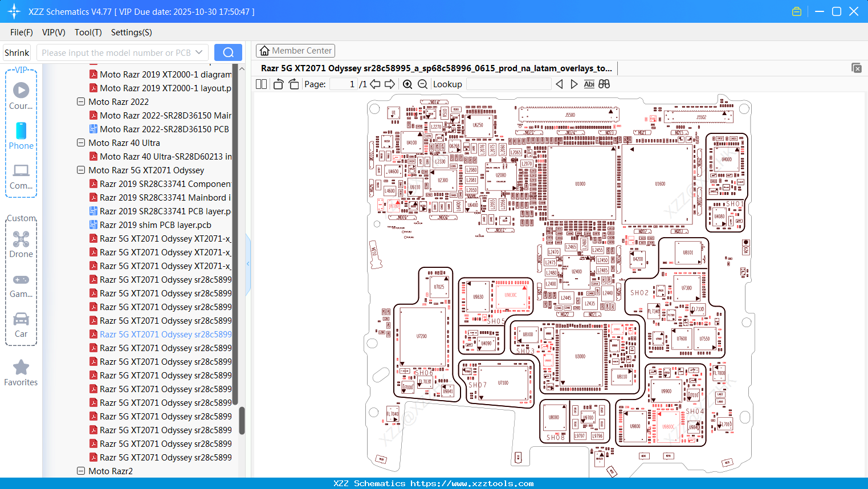Open Member Center
Screen dimensions: 868x489
coord(295,51)
